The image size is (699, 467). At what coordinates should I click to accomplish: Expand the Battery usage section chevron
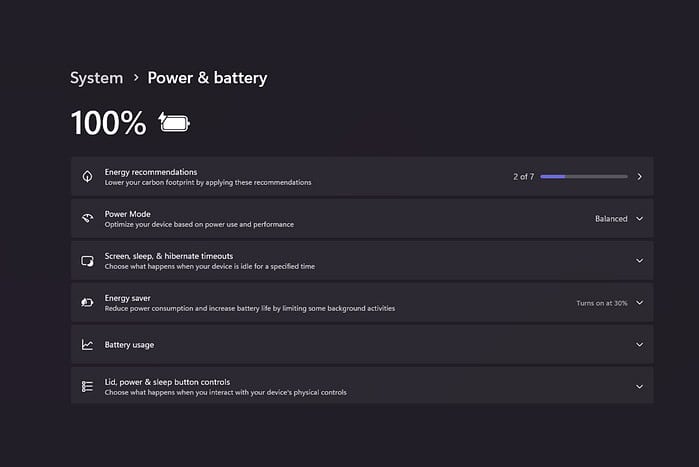(639, 344)
